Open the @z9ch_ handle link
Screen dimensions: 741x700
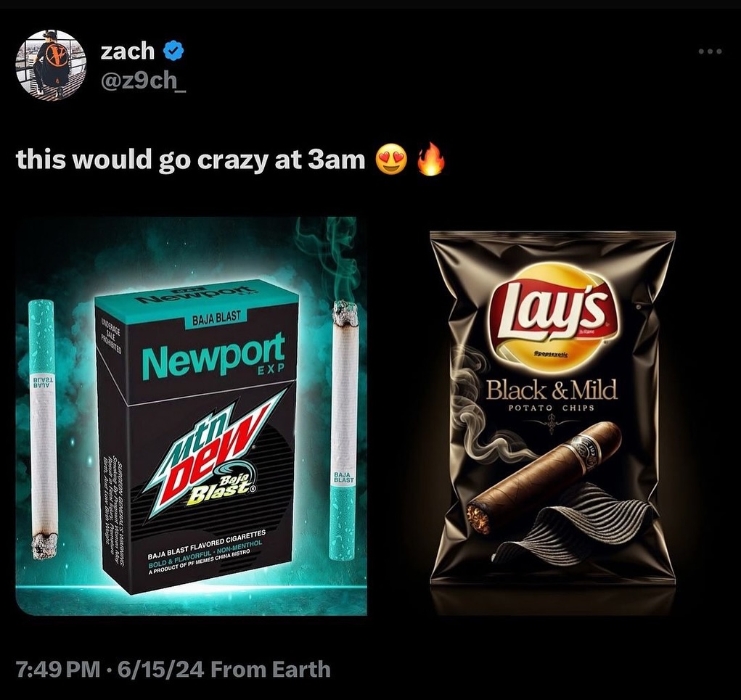[x=143, y=81]
